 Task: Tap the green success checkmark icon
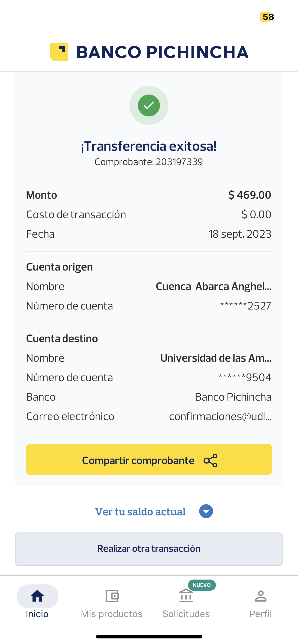point(149,105)
